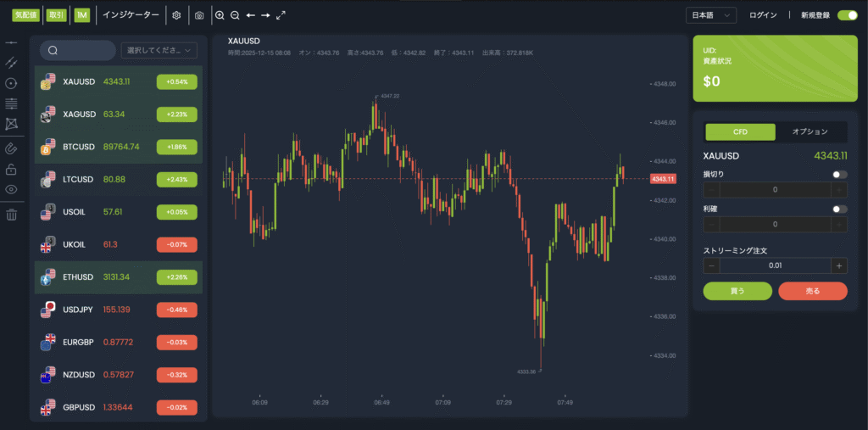Open the symbol category select dropdown

tap(159, 51)
